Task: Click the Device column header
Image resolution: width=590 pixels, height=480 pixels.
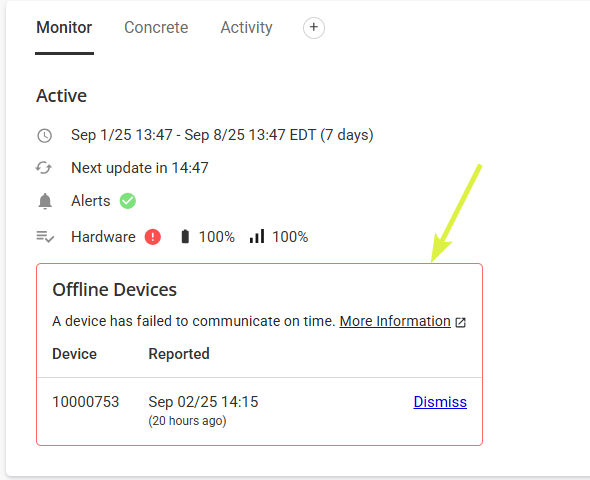Action: pos(75,354)
